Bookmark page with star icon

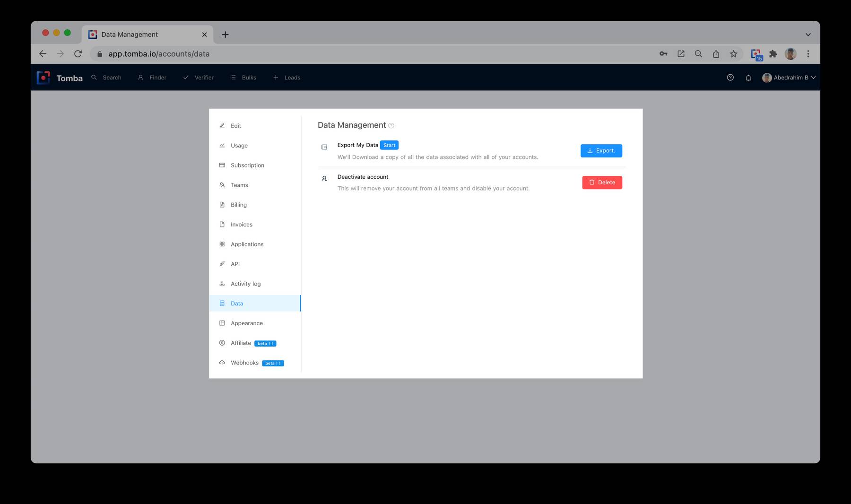[x=734, y=54]
